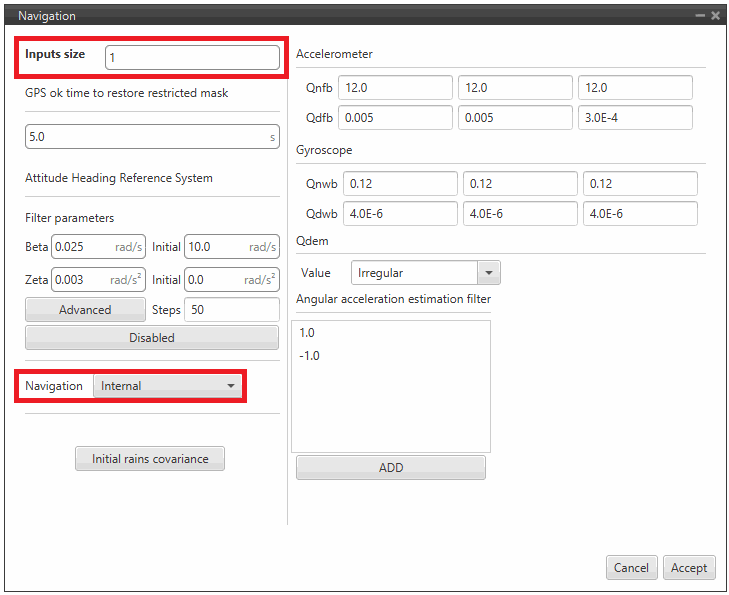Edit the Steps value field
Screen dimensions: 729x595
[232, 310]
